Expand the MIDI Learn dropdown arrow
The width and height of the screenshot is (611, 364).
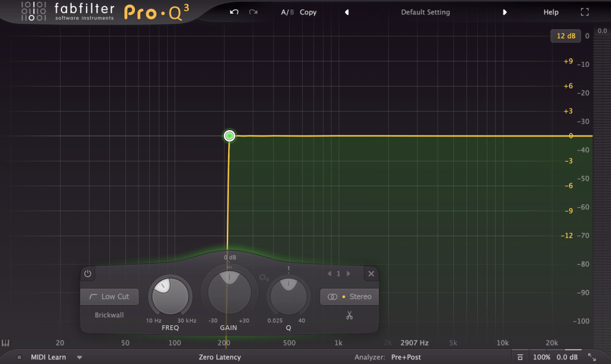point(79,357)
